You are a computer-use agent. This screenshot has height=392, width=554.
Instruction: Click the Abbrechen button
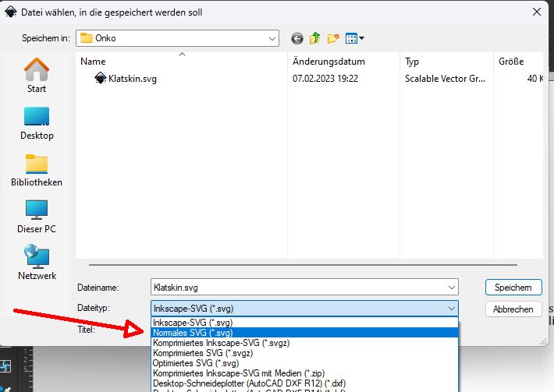[513, 309]
